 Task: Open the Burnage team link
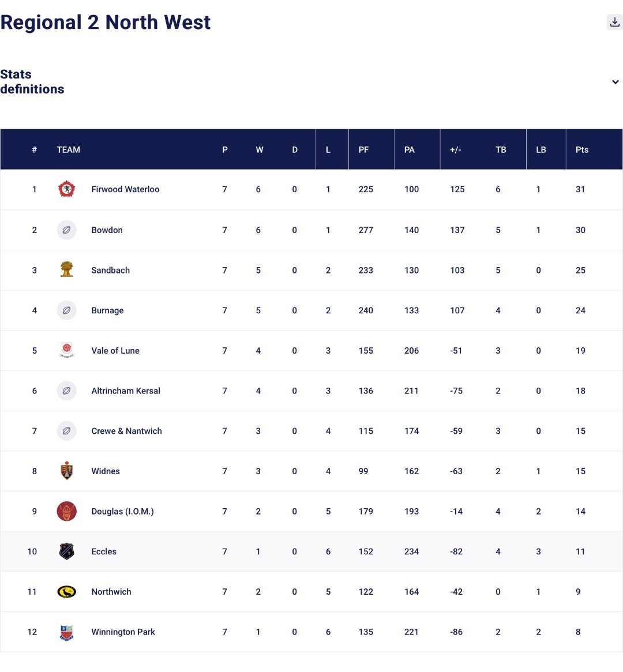coord(108,310)
